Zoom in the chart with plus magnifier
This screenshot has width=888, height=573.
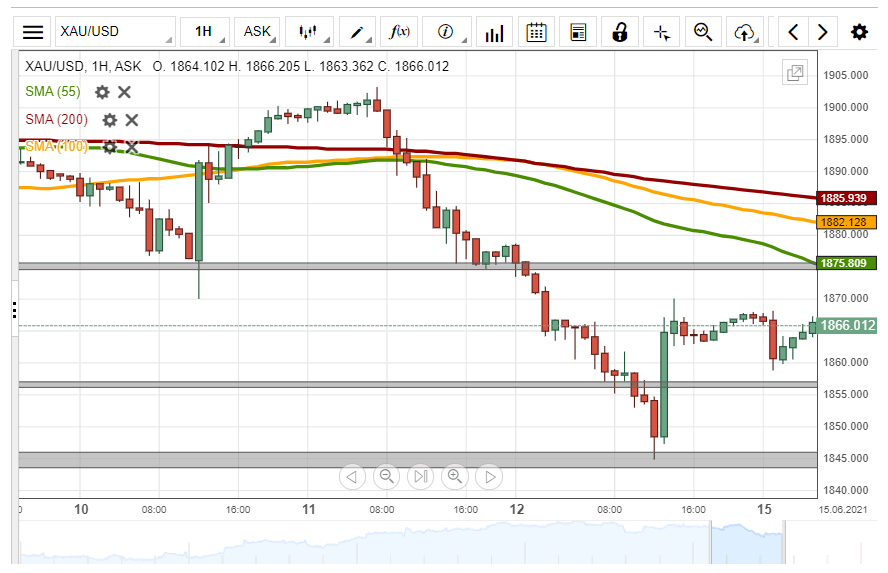pos(455,477)
